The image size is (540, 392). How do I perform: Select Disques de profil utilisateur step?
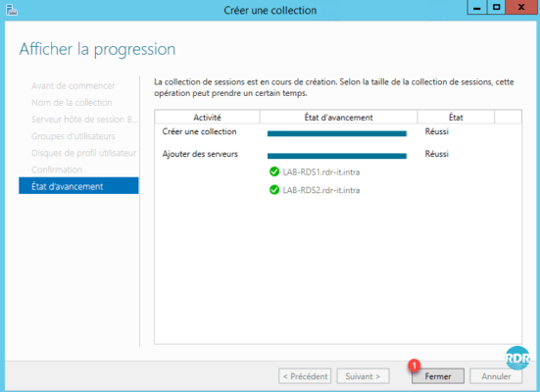pos(83,153)
